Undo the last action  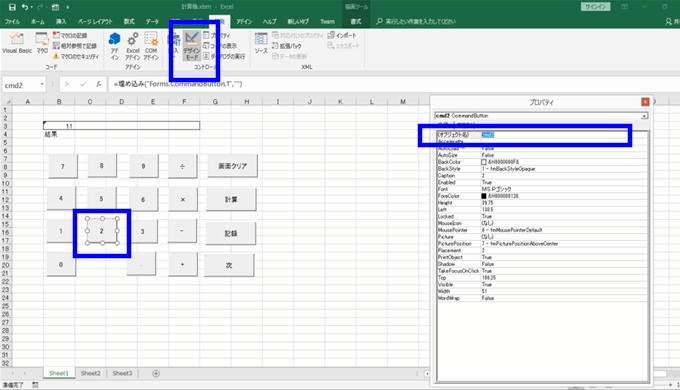(25, 7)
